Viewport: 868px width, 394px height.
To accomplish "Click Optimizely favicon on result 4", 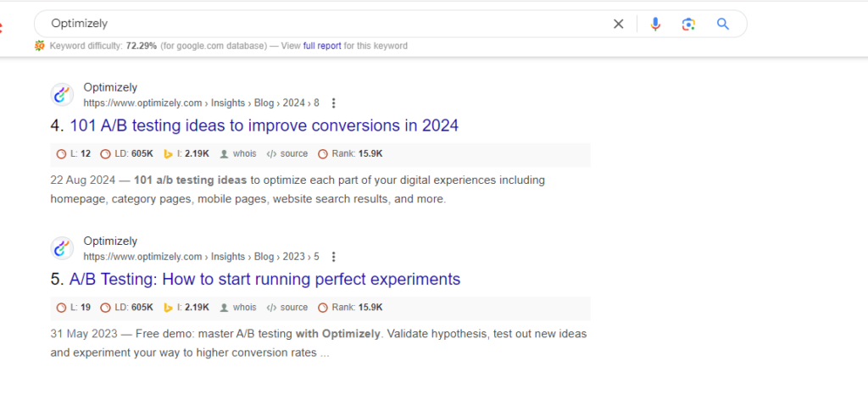I will 62,95.
